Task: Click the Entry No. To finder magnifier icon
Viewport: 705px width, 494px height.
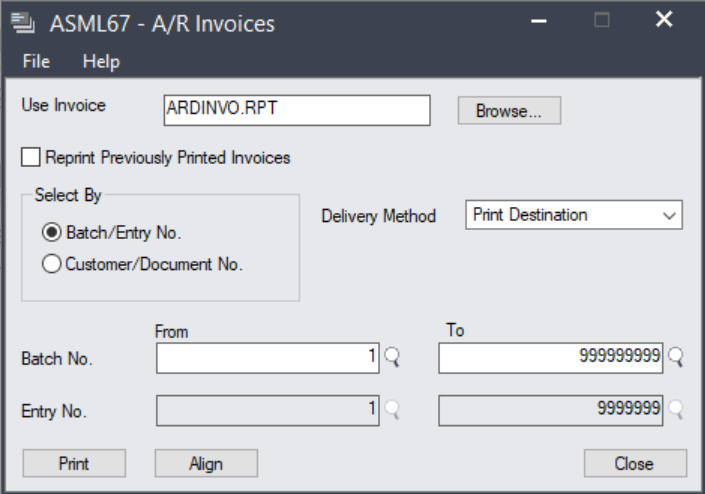Action: pyautogui.click(x=674, y=408)
